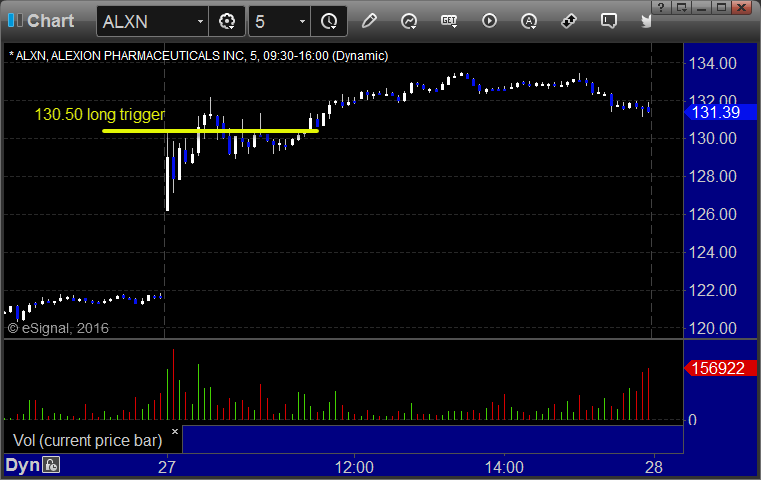Minimize the chart window
Image resolution: width=761 pixels, height=480 pixels.
tap(701, 7)
